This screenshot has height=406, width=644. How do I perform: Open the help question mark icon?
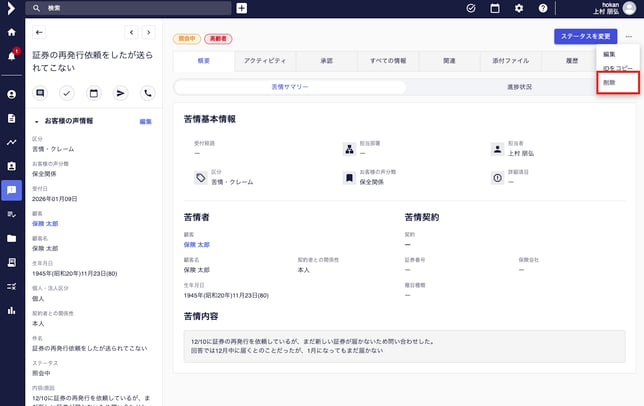[x=543, y=8]
